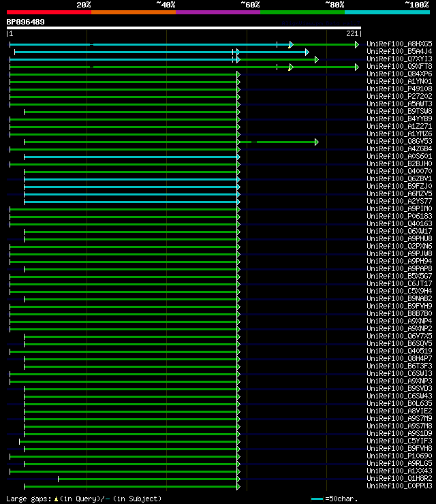436x504 pixels.
Task: Select UniRef100_B4YYB9 label
Action: (399, 119)
